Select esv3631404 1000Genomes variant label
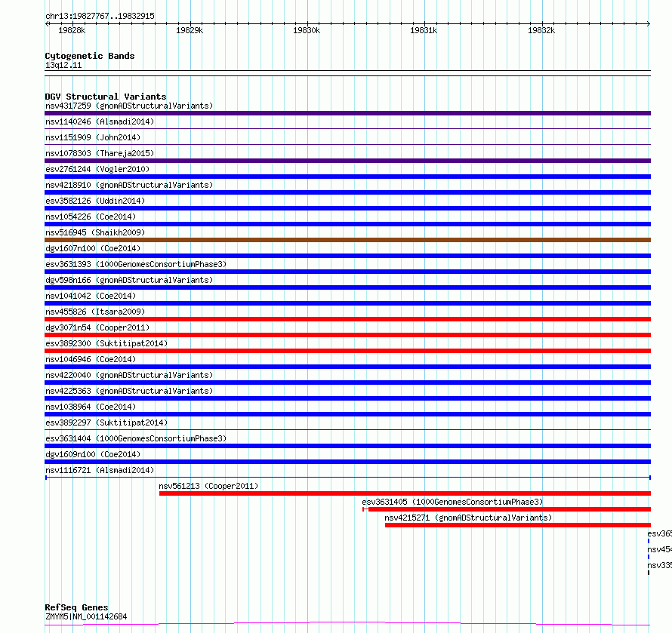 pyautogui.click(x=136, y=438)
